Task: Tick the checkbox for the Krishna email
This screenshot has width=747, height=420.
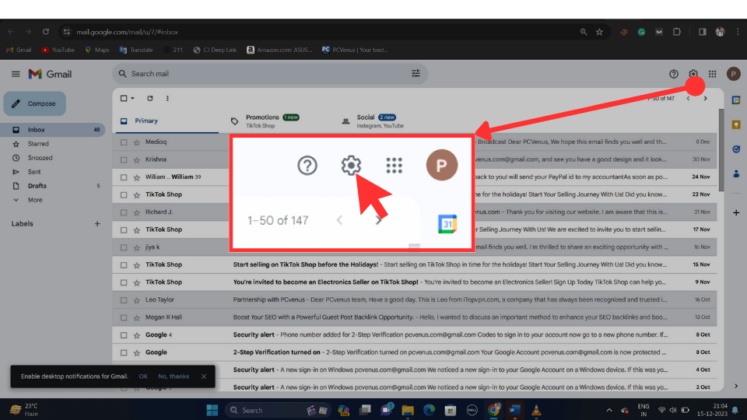Action: point(124,160)
